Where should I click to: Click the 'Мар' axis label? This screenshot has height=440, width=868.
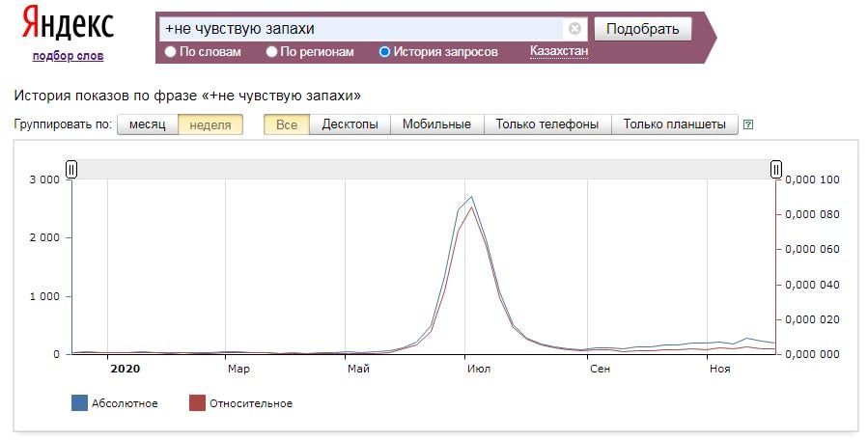[238, 369]
